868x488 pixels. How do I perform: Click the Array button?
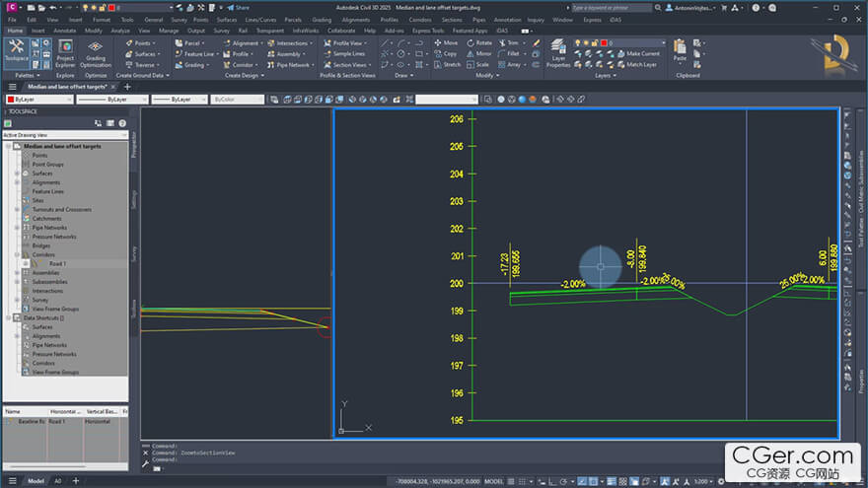[x=512, y=64]
